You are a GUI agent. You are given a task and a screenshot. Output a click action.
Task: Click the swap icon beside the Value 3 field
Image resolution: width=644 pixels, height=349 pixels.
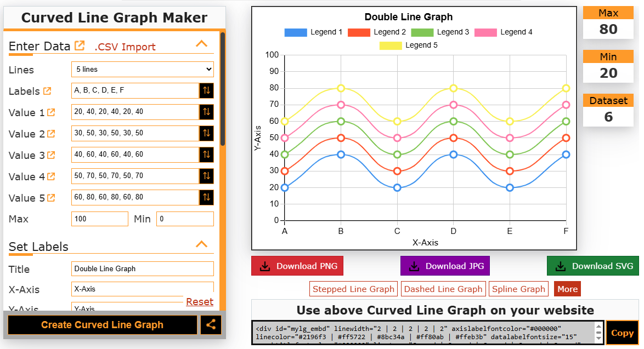(207, 154)
